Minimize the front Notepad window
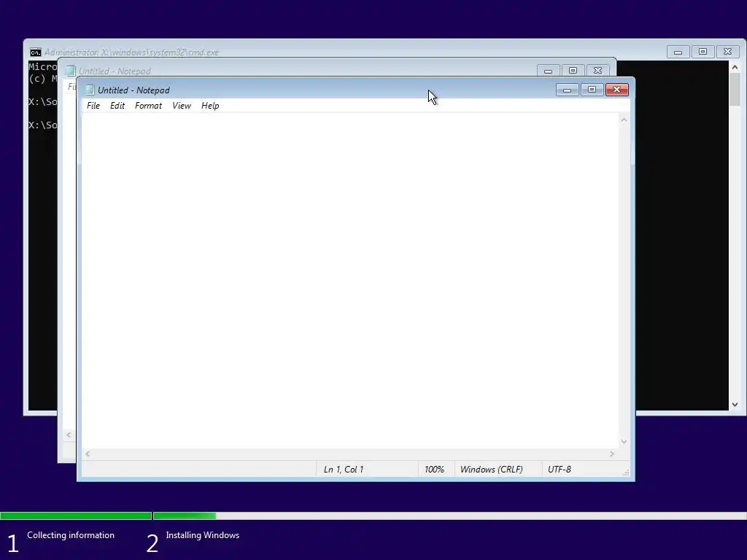Image resolution: width=747 pixels, height=560 pixels. [x=567, y=90]
